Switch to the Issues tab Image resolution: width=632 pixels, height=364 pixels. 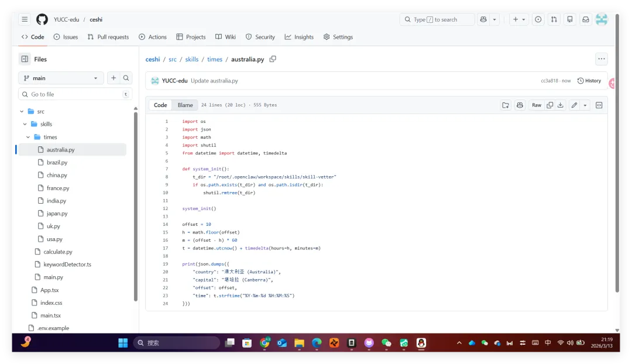tap(66, 37)
